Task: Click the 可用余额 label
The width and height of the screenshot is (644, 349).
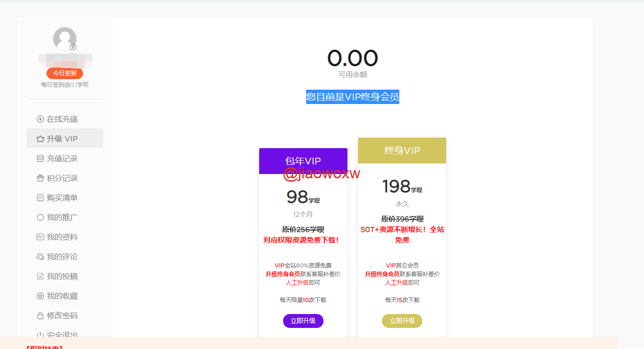Action: [x=353, y=75]
